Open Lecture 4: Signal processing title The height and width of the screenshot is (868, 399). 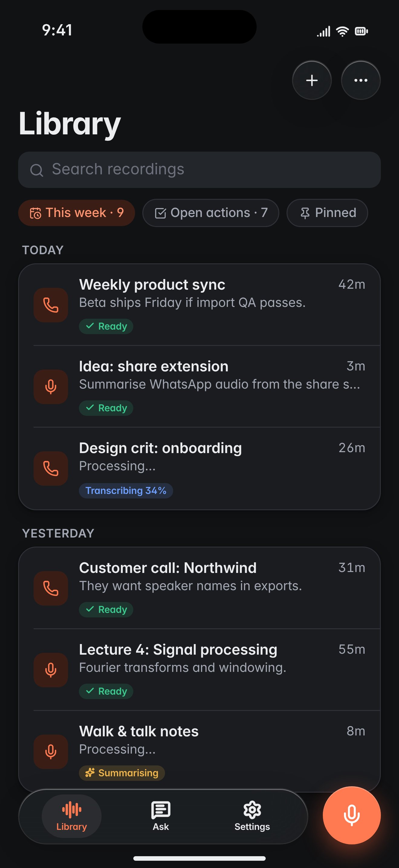(x=178, y=650)
